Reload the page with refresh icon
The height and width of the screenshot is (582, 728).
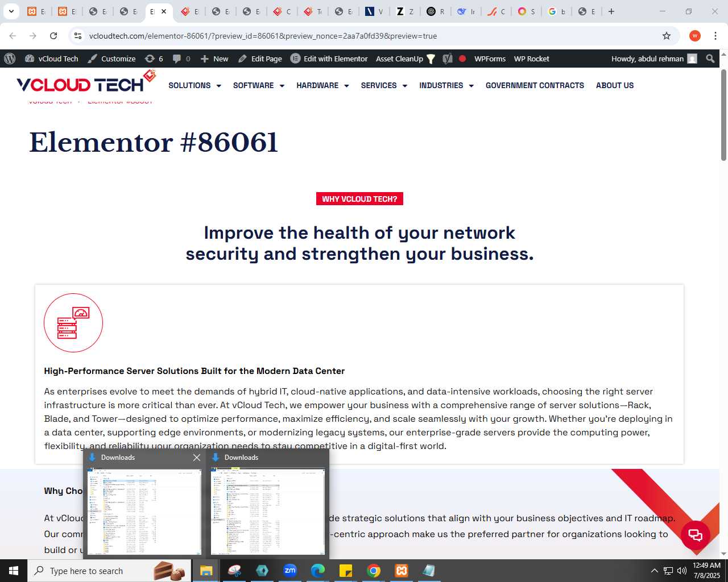tap(53, 36)
